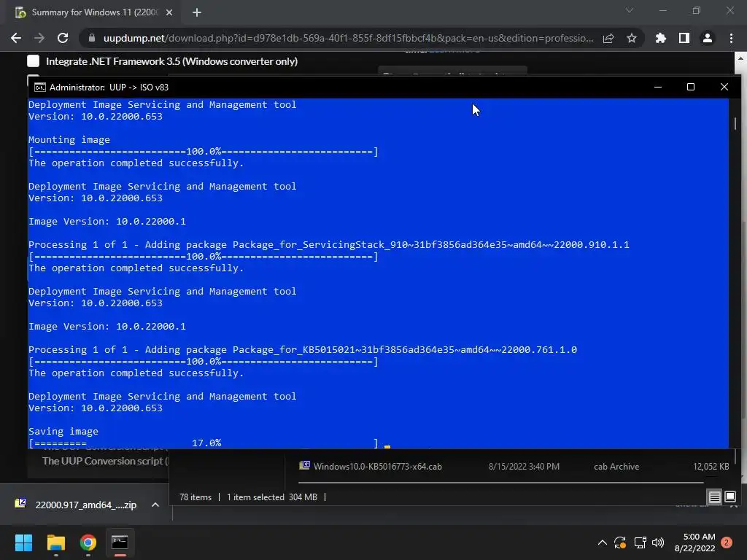Click Explorer horizontal scrollbar

click(501, 483)
